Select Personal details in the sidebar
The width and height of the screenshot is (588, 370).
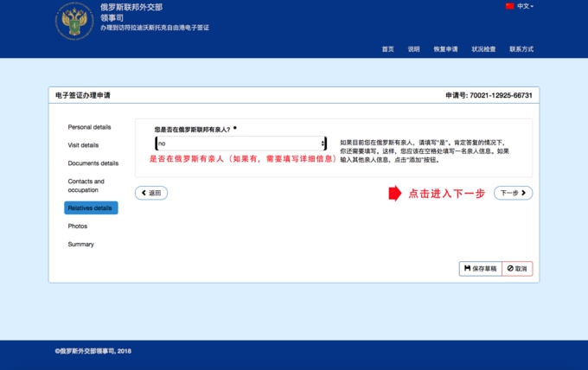(x=89, y=127)
